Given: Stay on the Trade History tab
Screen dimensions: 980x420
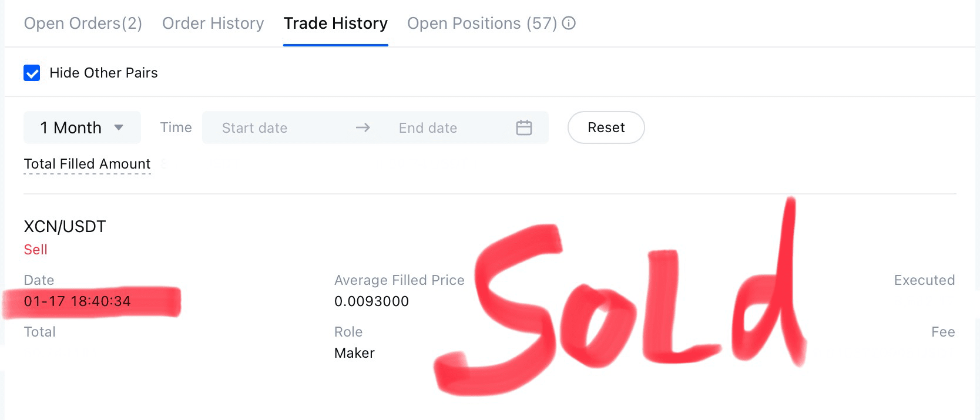Looking at the screenshot, I should tap(335, 23).
